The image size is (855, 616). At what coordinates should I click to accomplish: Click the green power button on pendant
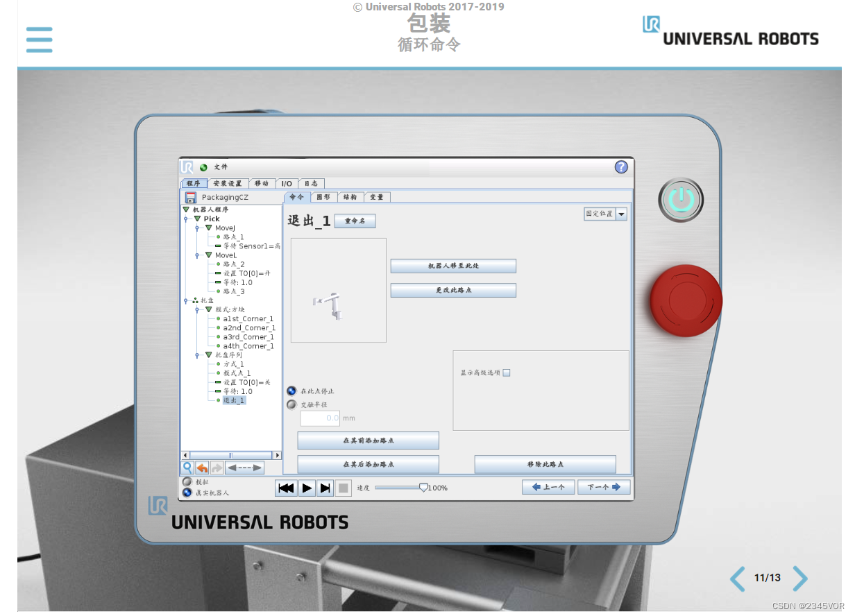tap(680, 200)
